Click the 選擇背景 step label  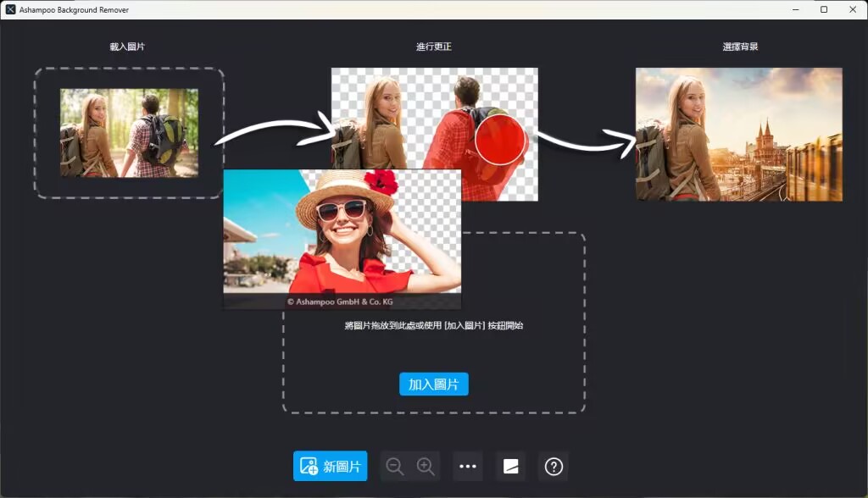click(x=740, y=47)
